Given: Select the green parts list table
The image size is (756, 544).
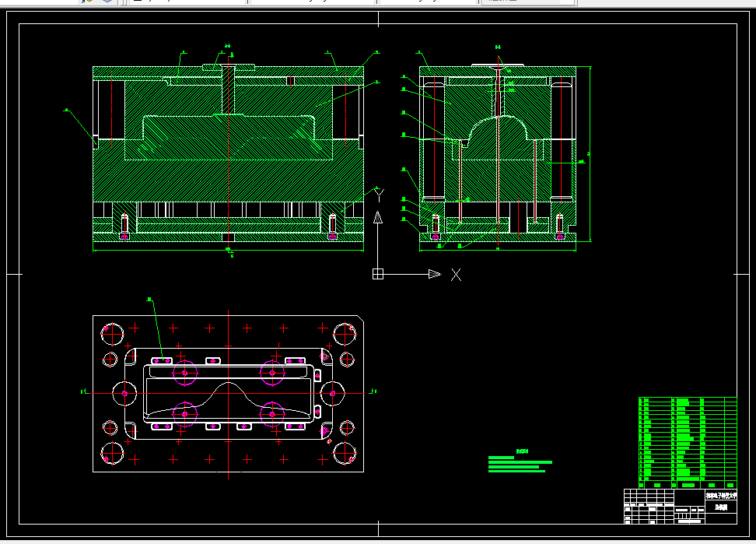Looking at the screenshot, I should tap(688, 443).
